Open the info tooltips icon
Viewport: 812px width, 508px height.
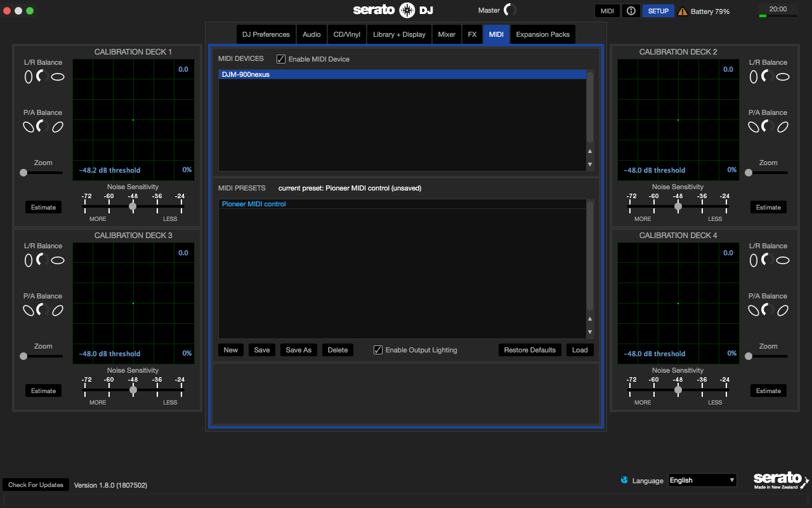click(x=631, y=11)
